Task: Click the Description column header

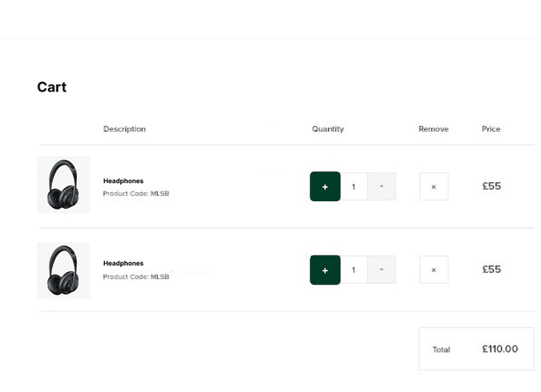Action: tap(124, 129)
